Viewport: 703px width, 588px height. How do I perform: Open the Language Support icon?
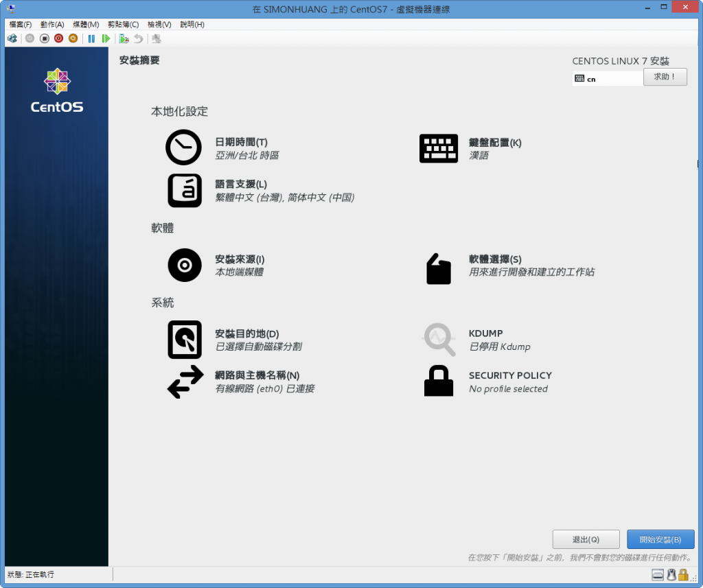(185, 191)
